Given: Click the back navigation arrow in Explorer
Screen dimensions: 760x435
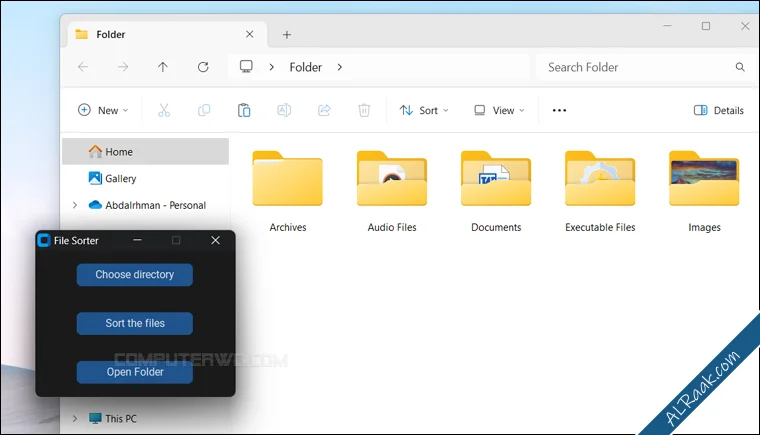Looking at the screenshot, I should pyautogui.click(x=83, y=67).
